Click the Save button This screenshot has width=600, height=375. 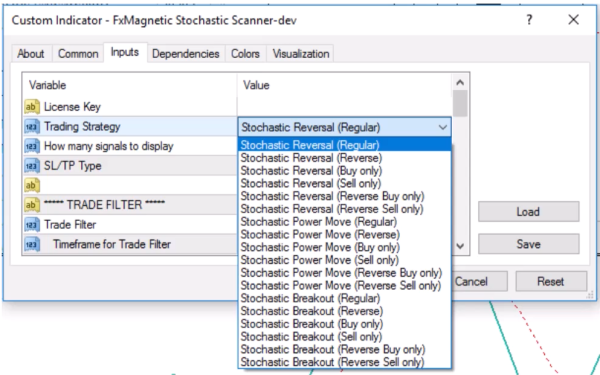528,244
